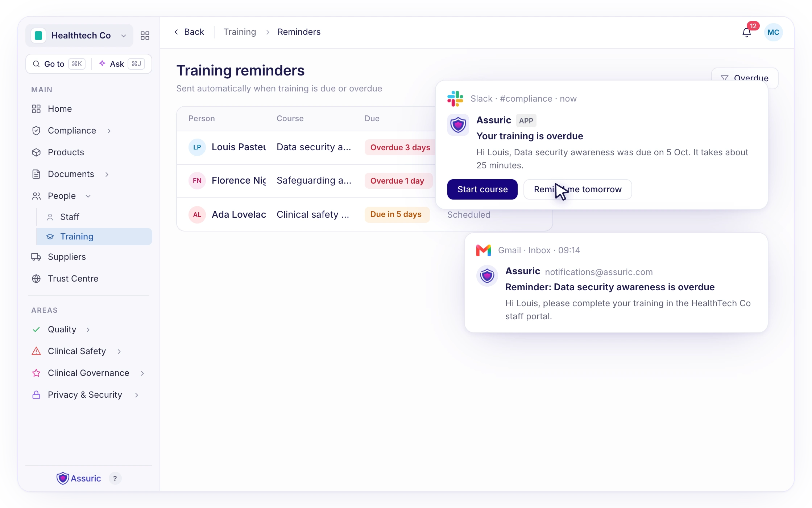Open the help question mark button
This screenshot has width=812, height=508.
[x=115, y=478]
